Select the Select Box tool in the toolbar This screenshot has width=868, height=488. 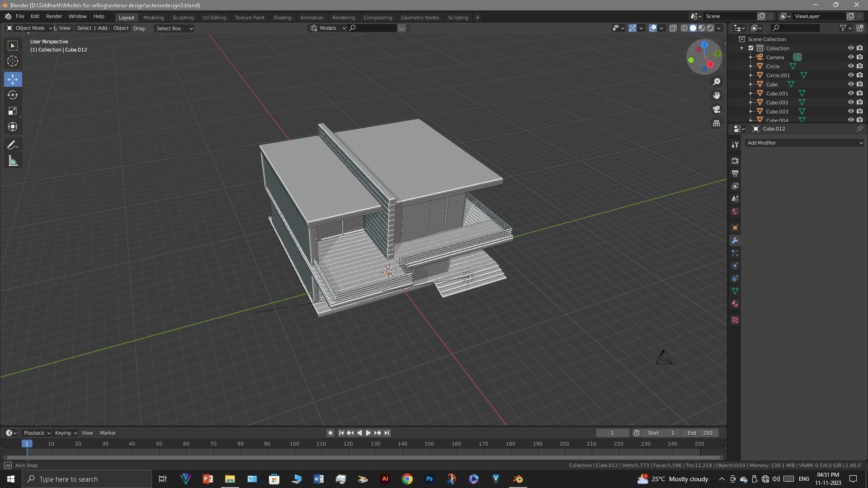13,46
